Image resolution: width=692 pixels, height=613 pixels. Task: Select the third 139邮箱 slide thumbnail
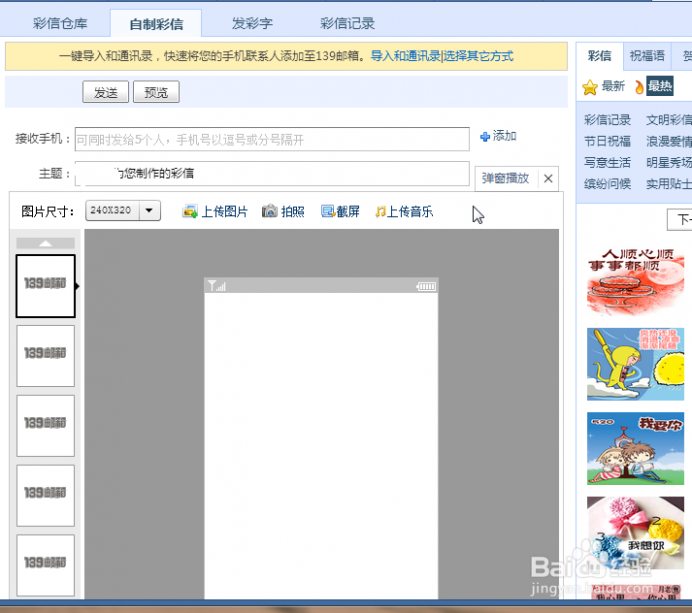coord(45,426)
